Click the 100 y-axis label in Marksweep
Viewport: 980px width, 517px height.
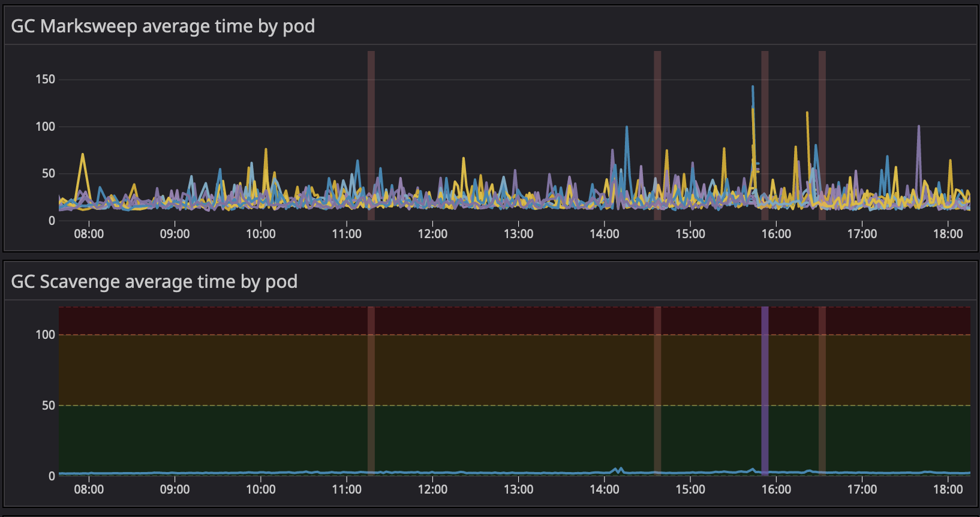pyautogui.click(x=45, y=127)
